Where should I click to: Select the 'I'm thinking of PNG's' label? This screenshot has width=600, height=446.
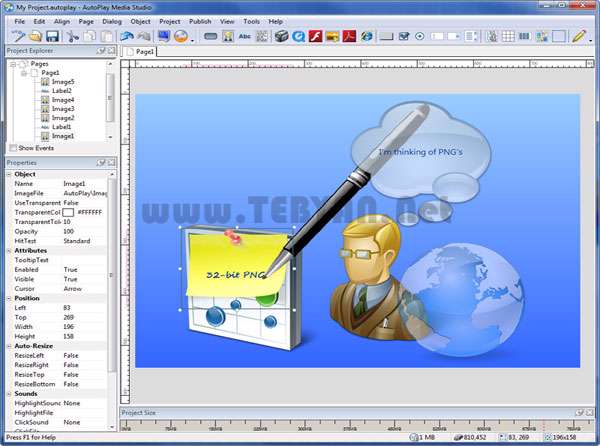[421, 152]
